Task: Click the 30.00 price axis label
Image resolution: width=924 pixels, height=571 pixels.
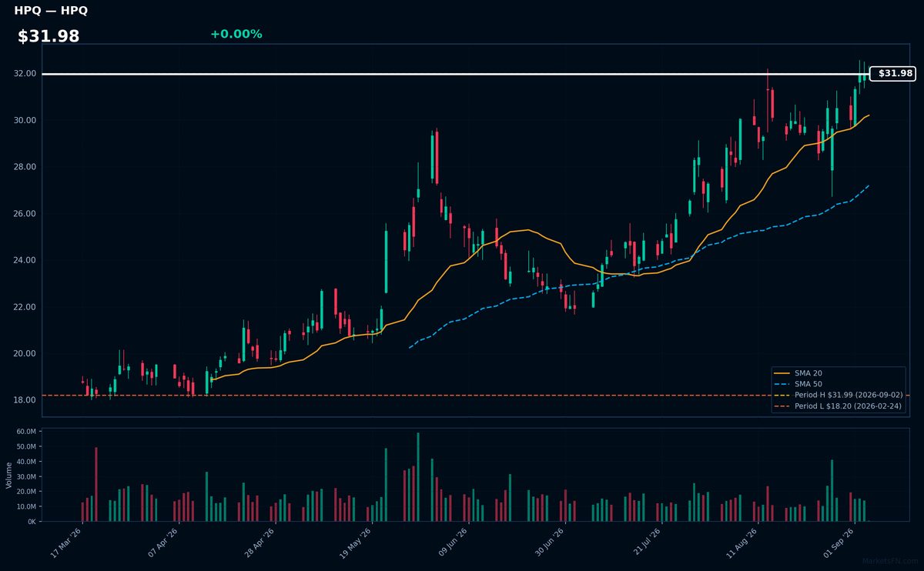Action: coord(25,120)
